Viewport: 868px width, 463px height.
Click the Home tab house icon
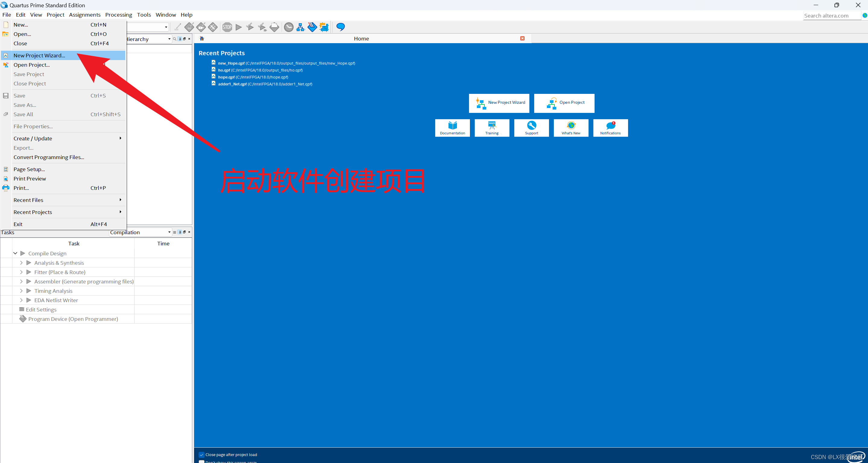(x=202, y=38)
